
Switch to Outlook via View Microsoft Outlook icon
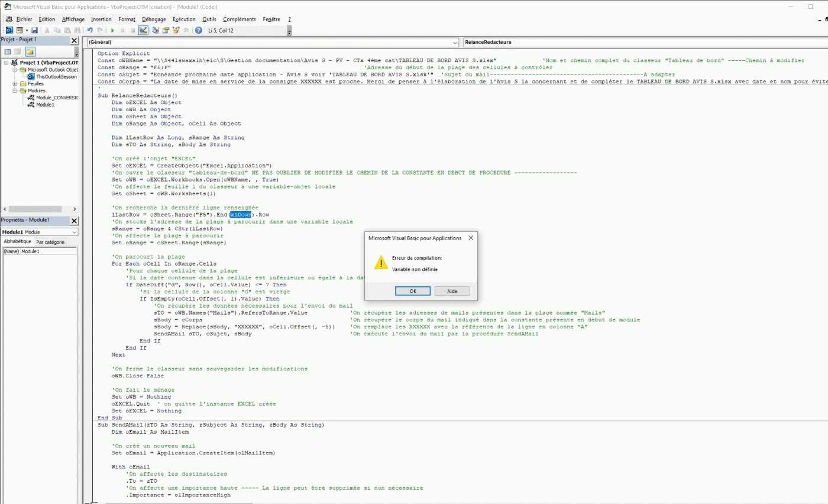pyautogui.click(x=9, y=30)
